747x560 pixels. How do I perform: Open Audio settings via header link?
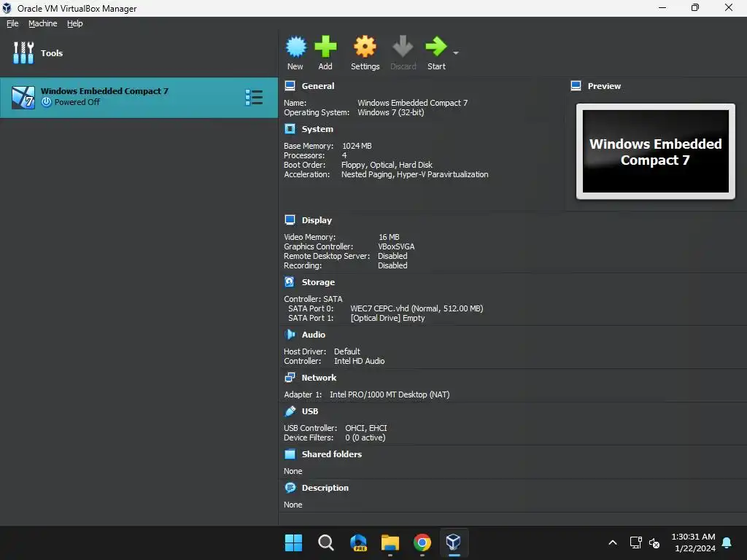(314, 335)
